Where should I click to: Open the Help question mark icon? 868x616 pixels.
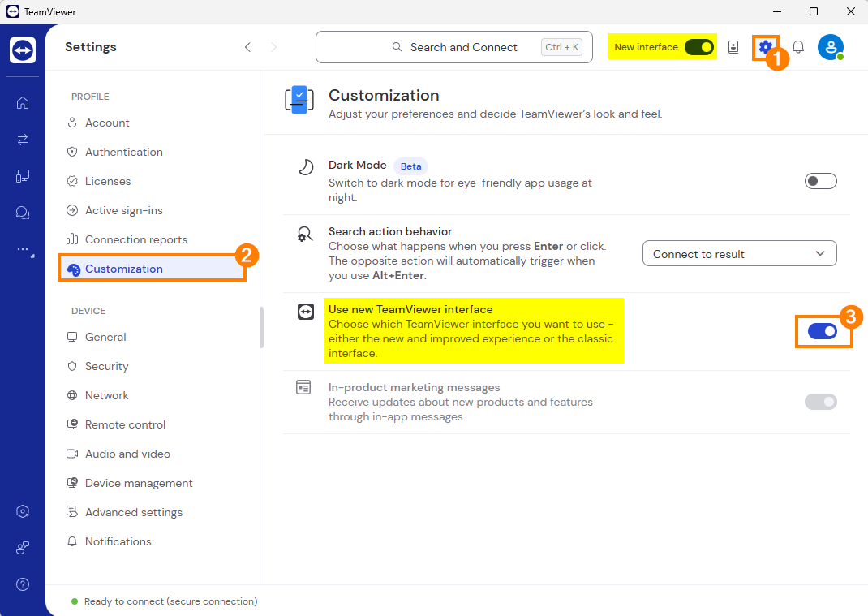pyautogui.click(x=23, y=584)
